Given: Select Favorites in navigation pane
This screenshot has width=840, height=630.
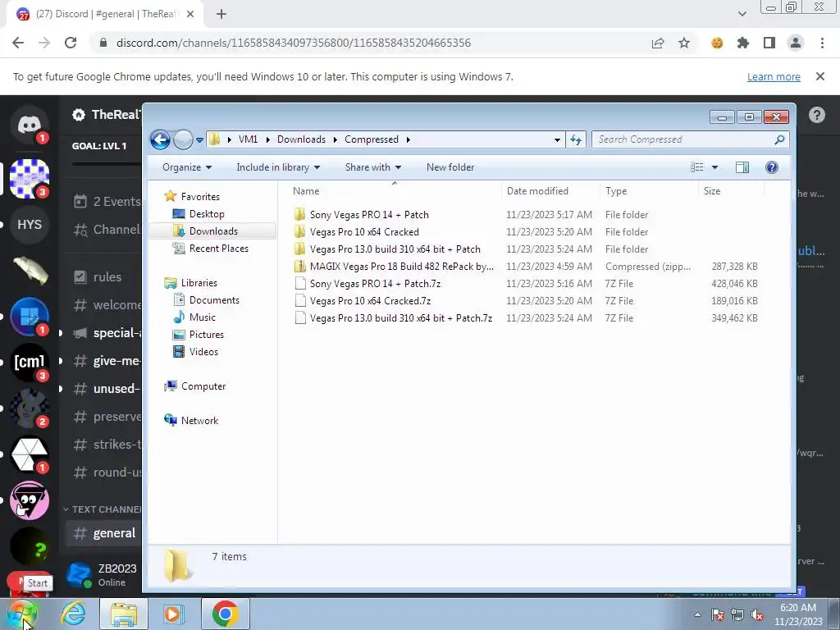Looking at the screenshot, I should pyautogui.click(x=200, y=197).
